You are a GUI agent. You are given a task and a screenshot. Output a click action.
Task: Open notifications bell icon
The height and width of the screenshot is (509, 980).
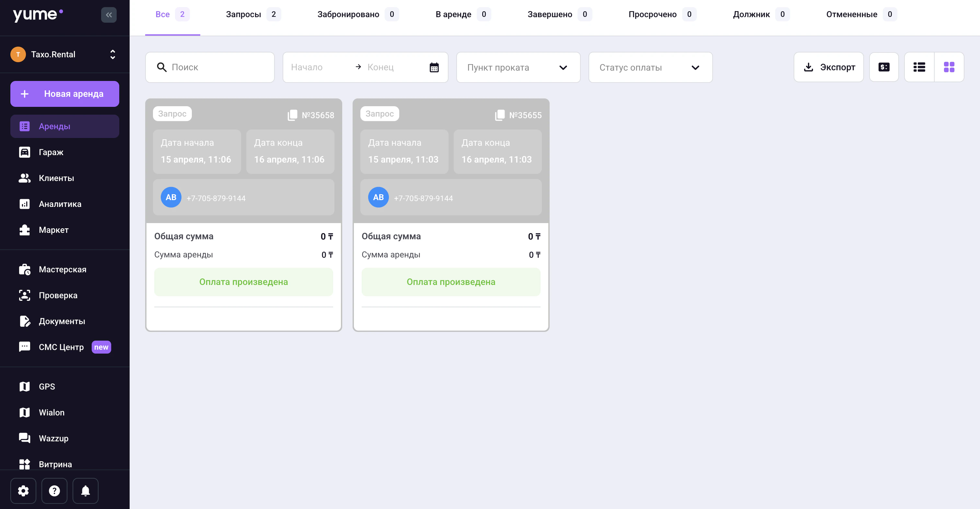(86, 491)
